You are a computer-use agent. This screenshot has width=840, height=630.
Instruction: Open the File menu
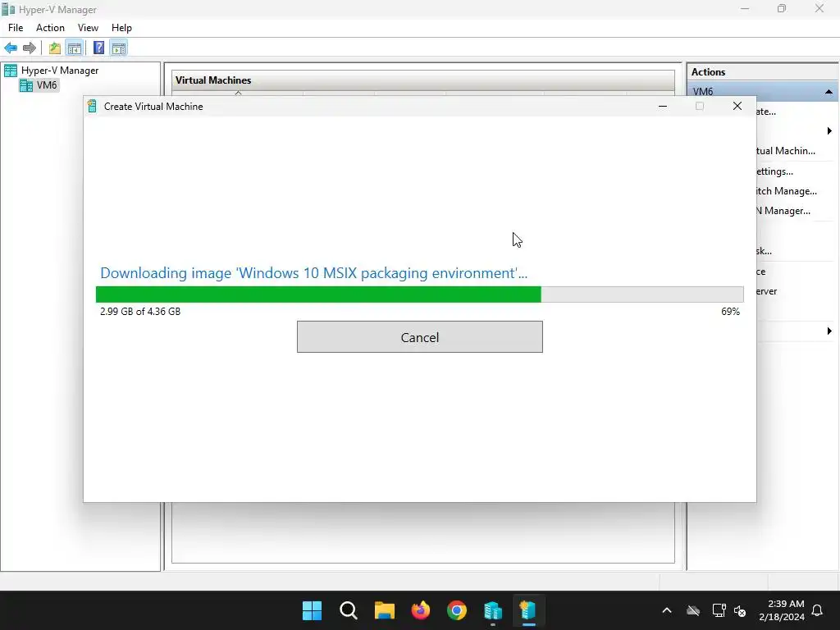[x=16, y=28]
